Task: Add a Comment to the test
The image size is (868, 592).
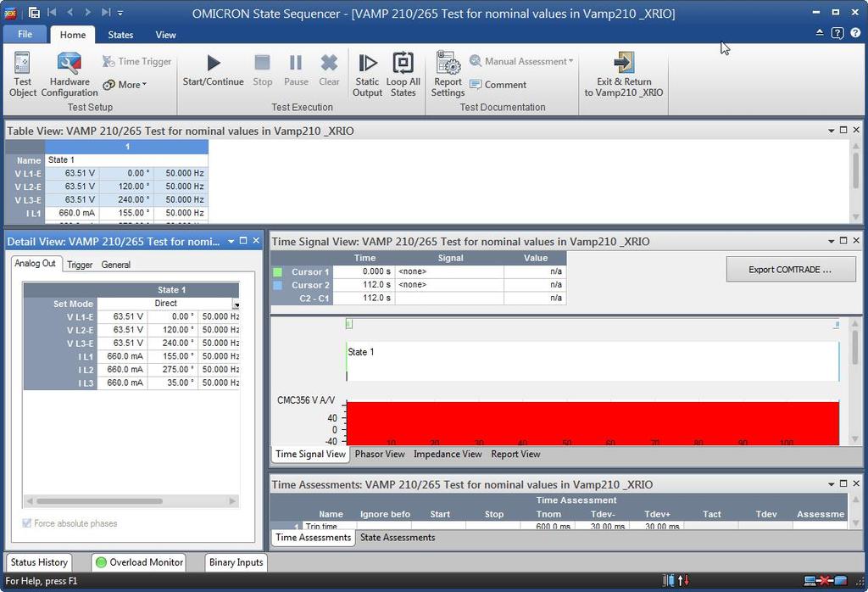Action: click(498, 85)
